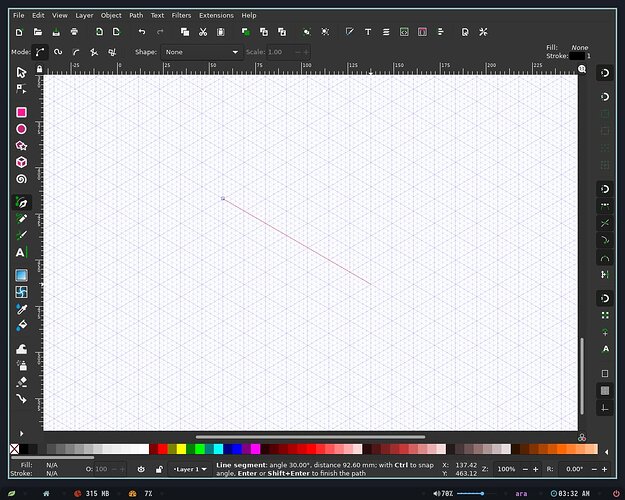Click the horizontal canvas scrollbar
The image size is (625, 500).
310,437
